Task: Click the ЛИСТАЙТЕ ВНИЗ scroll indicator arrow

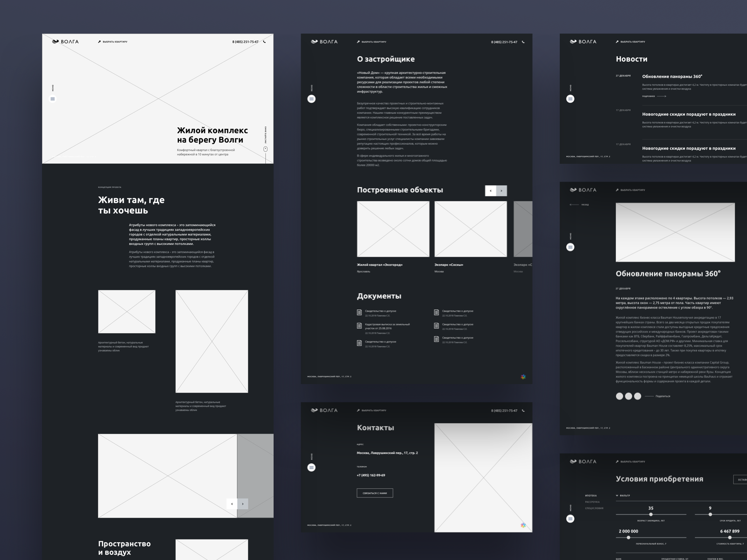Action: click(x=266, y=148)
